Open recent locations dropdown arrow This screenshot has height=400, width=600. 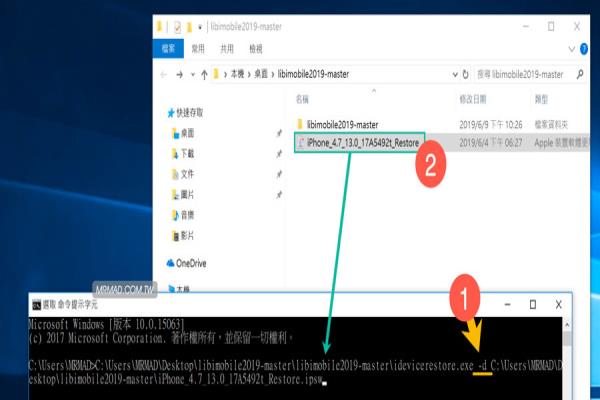[193, 75]
